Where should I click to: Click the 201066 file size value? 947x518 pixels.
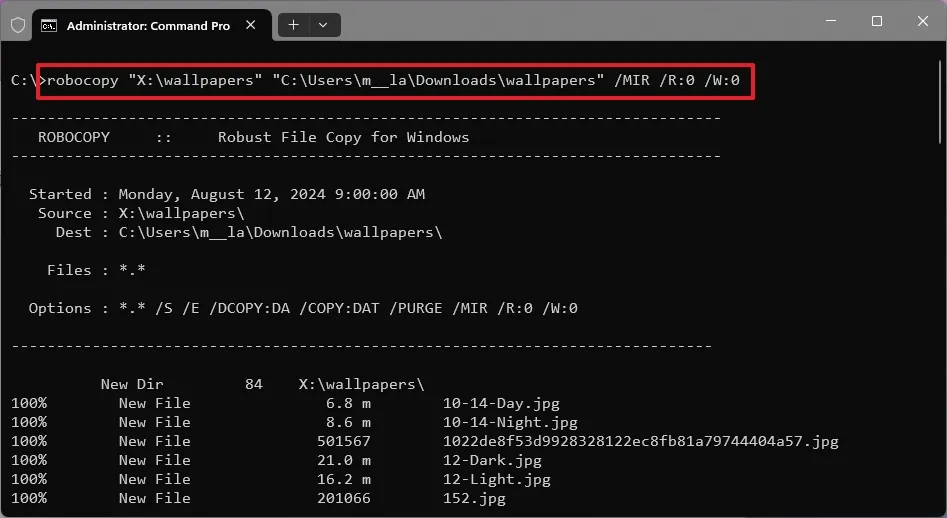pos(344,499)
